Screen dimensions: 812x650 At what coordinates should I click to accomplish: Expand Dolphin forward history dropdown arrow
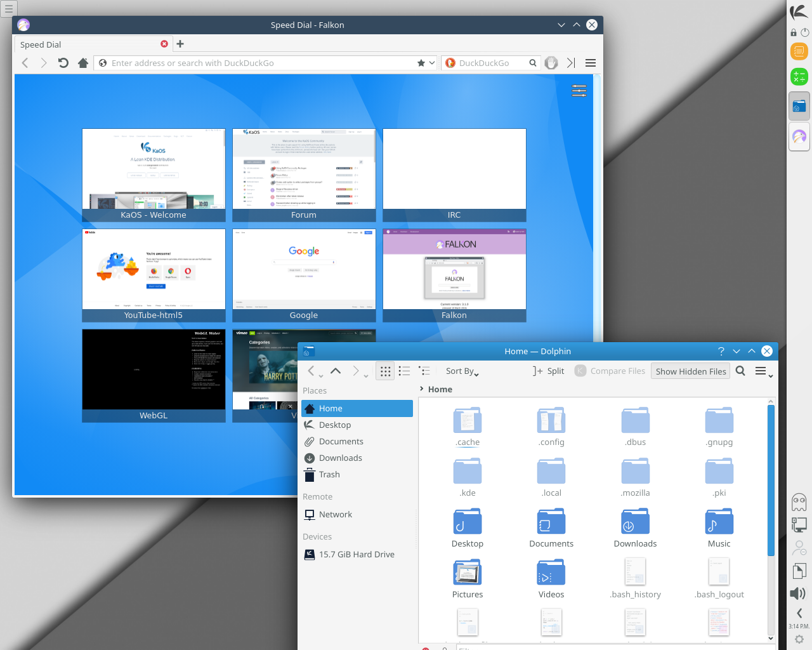coord(366,376)
